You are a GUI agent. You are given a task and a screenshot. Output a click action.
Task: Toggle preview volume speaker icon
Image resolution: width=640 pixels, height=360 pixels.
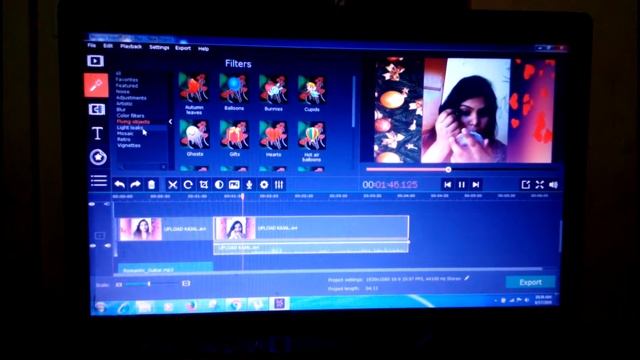553,185
